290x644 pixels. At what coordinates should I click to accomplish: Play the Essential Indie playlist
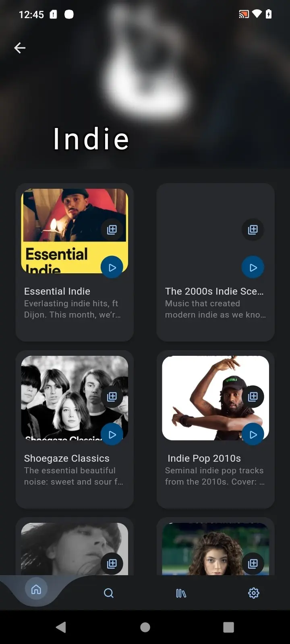pyautogui.click(x=112, y=267)
